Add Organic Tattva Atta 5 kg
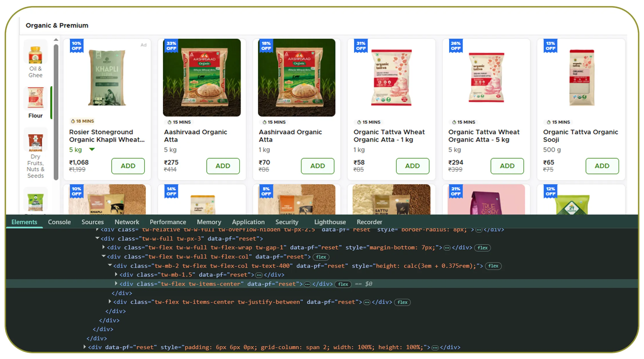644x359 pixels. 507,166
